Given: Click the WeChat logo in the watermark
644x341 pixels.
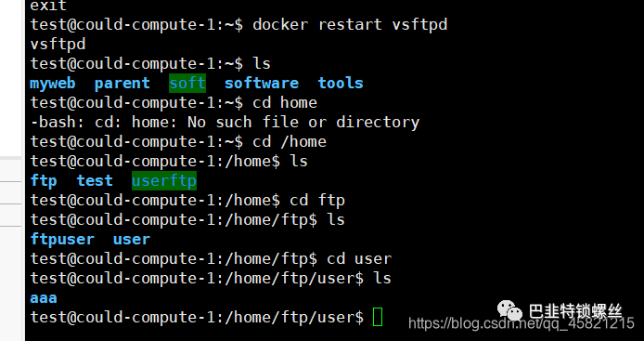Looking at the screenshot, I should (x=509, y=310).
